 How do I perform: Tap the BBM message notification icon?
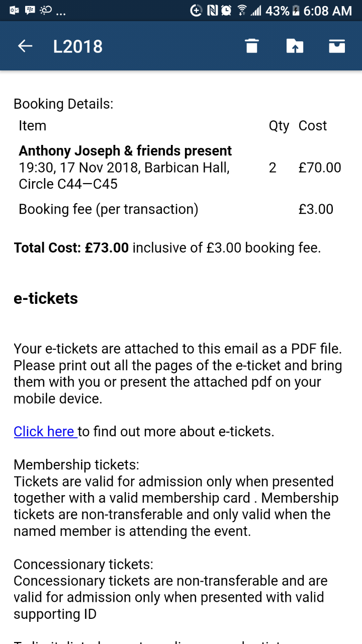tap(30, 10)
